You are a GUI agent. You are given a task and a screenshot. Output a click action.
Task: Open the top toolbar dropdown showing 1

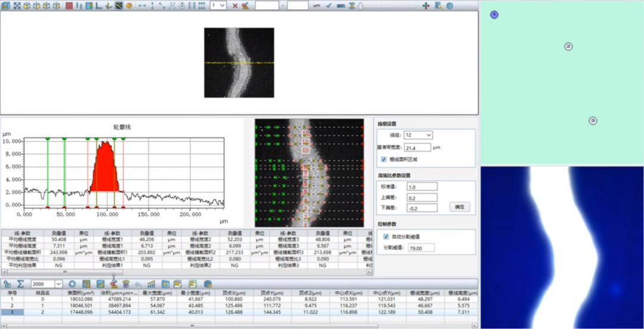222,5
